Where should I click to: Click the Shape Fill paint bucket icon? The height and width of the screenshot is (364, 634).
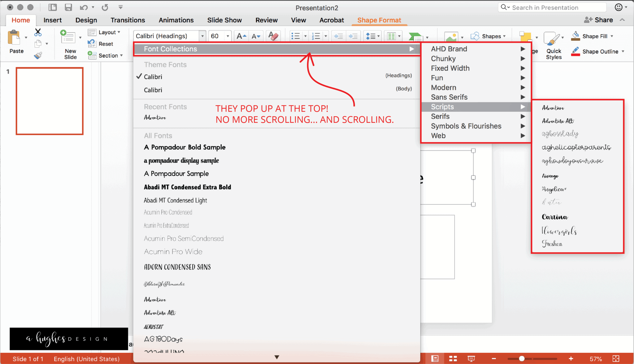[575, 36]
